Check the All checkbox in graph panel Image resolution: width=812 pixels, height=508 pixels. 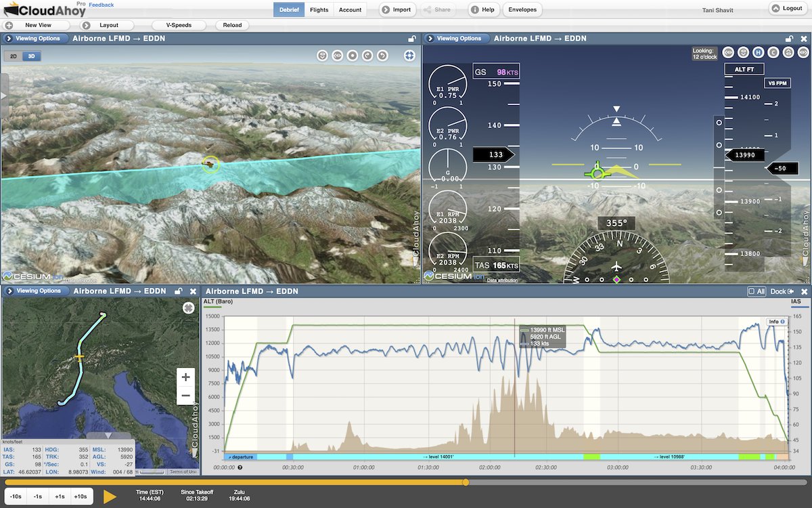coord(757,291)
